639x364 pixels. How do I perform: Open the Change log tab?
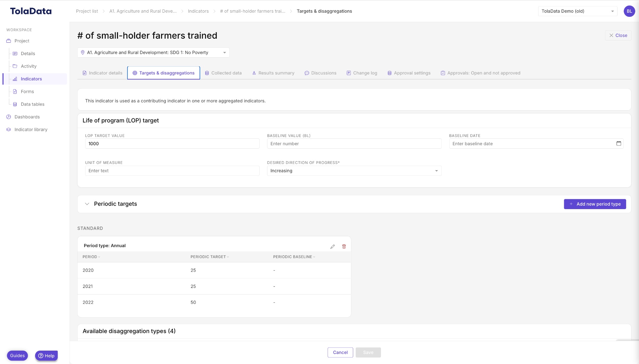[x=362, y=73]
